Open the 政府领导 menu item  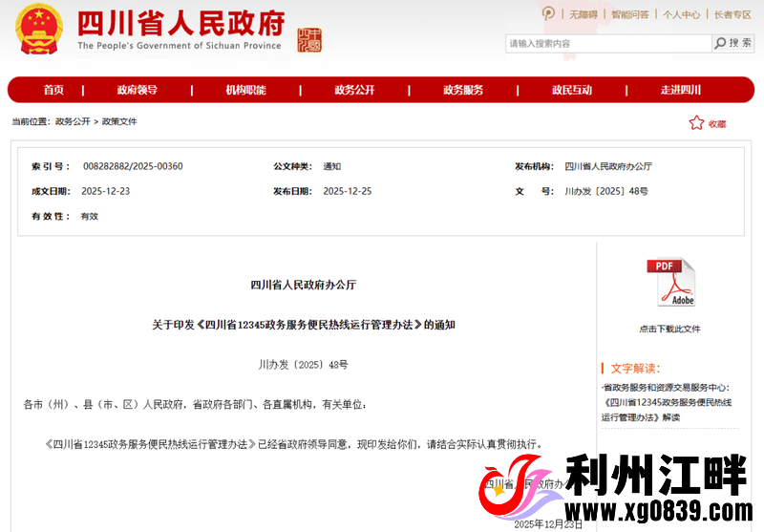pos(137,90)
